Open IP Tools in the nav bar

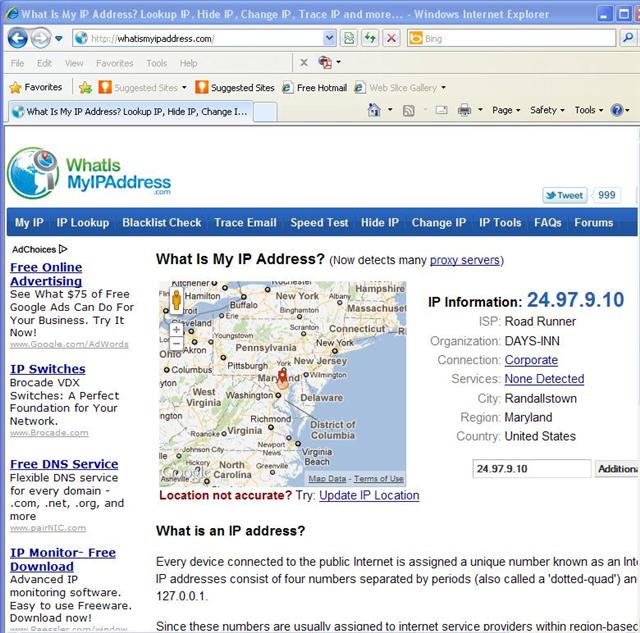[x=500, y=222]
